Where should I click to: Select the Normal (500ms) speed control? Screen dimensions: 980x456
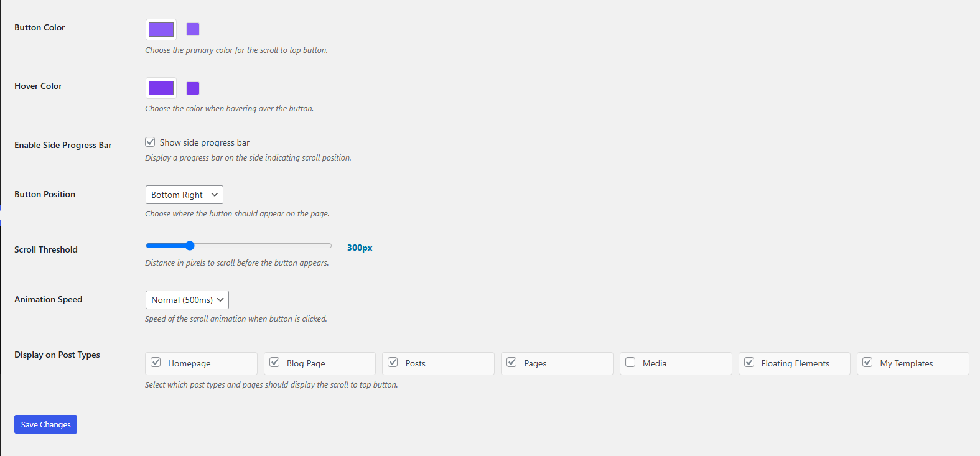(x=187, y=299)
